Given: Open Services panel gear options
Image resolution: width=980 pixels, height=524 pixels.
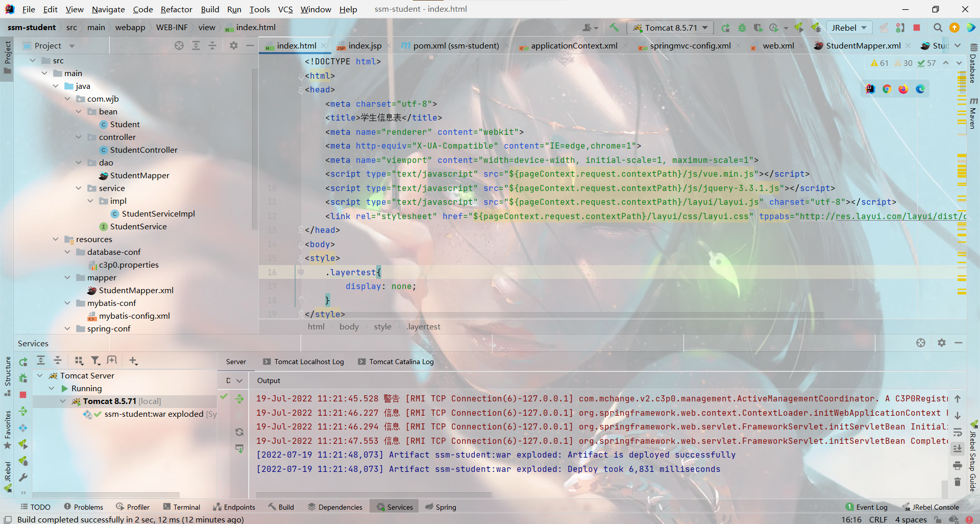Looking at the screenshot, I should (942, 343).
